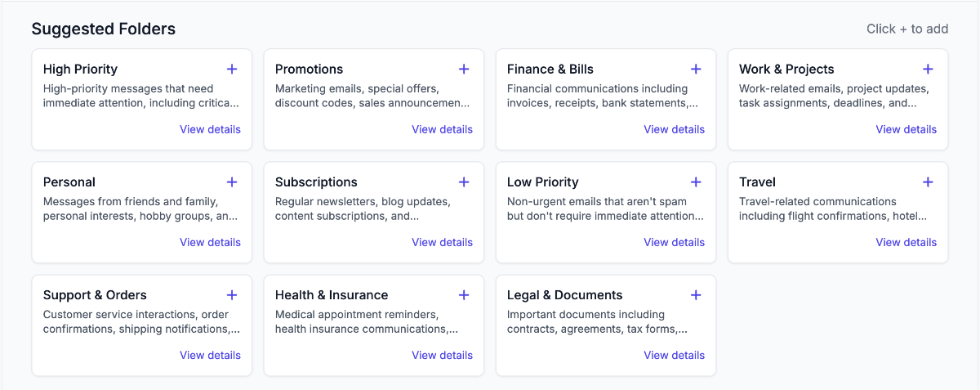Add the High Priority folder with plus icon

pos(232,69)
